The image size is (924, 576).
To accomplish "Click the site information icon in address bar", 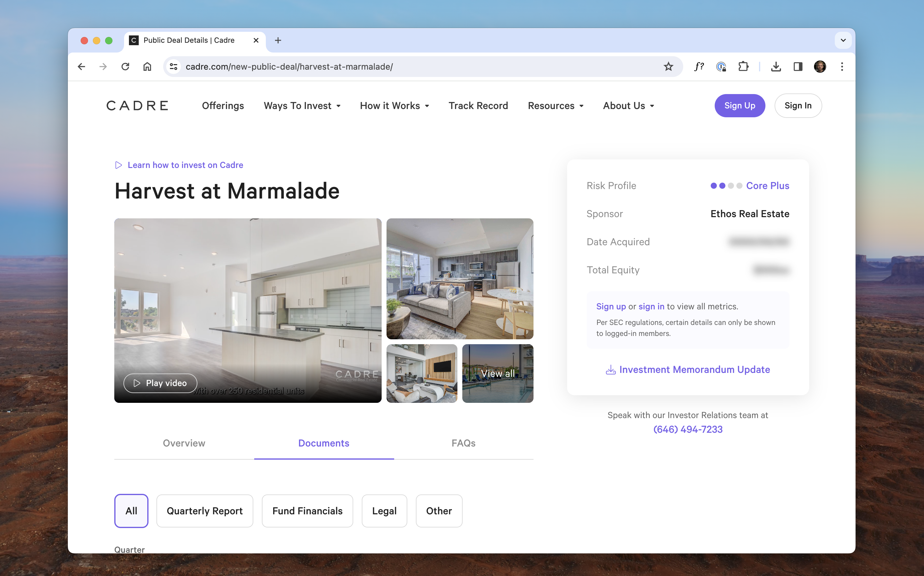I will 174,67.
